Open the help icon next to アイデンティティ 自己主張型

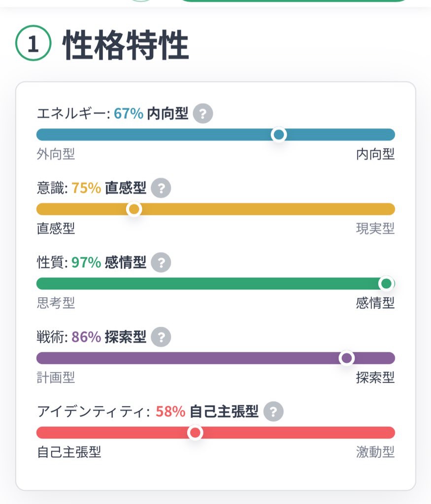pos(273,411)
